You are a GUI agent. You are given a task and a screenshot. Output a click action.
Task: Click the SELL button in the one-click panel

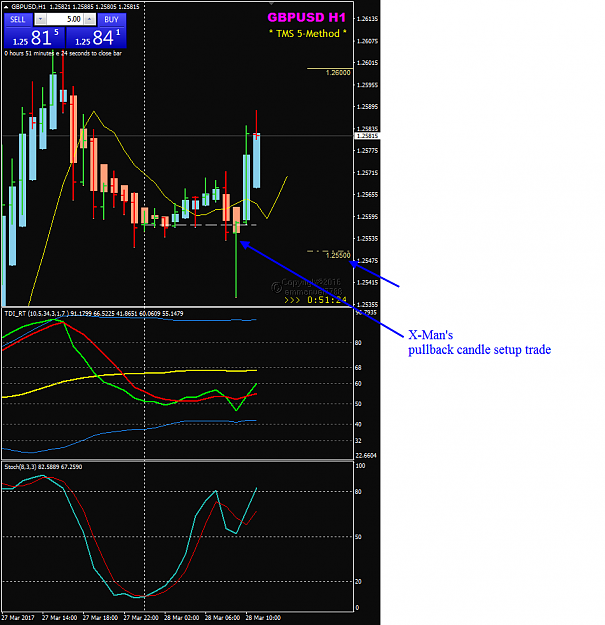(x=18, y=20)
